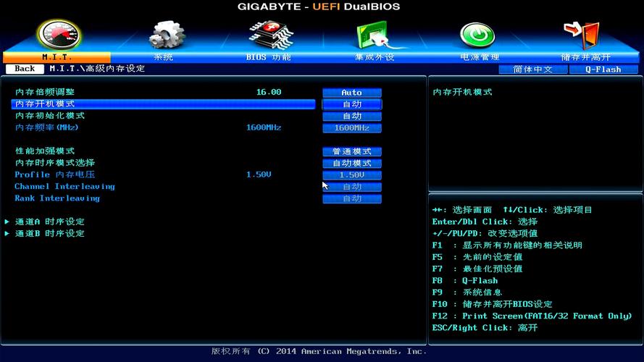The image size is (644, 362).
Task: Select the highlighted 内存开机模式 row
Action: click(163, 104)
